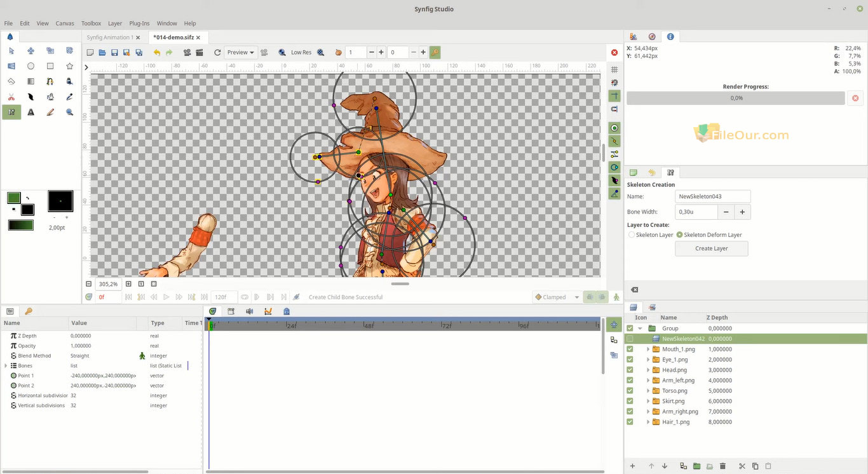Expand the Mouth_1.png layer
The height and width of the screenshot is (474, 868).
click(648, 349)
